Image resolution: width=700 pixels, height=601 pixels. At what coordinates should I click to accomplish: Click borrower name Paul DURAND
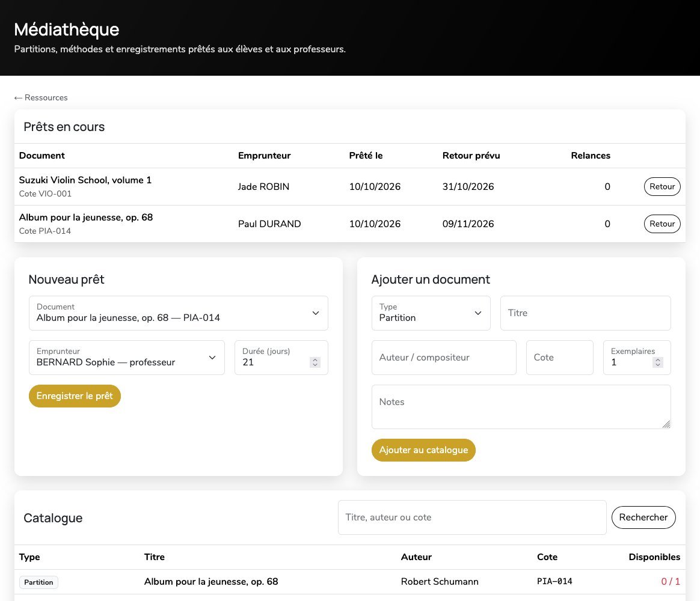coord(269,224)
